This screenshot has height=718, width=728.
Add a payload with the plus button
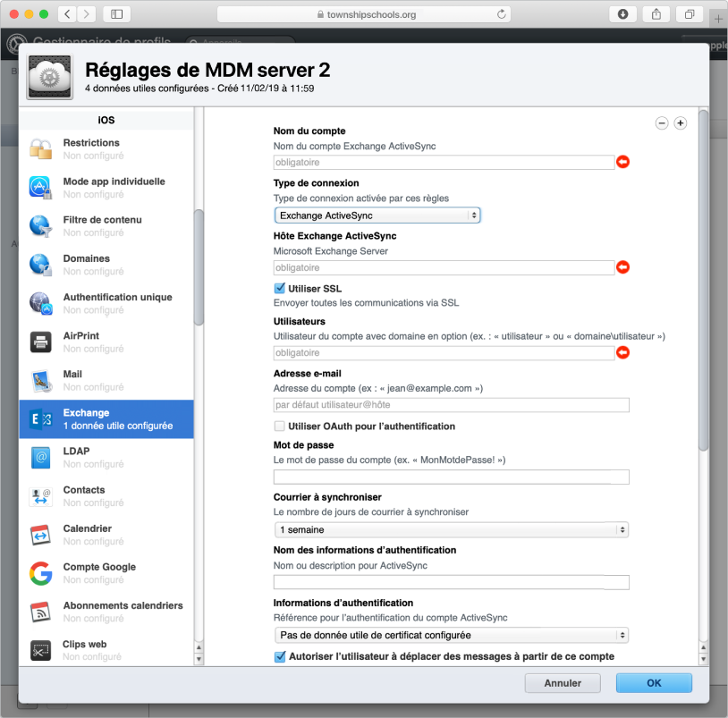(x=681, y=123)
